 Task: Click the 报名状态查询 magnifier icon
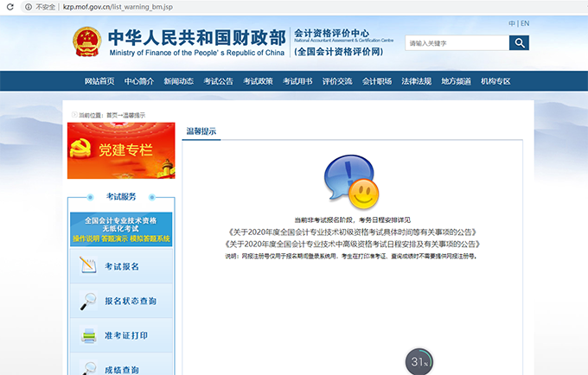[x=88, y=301]
